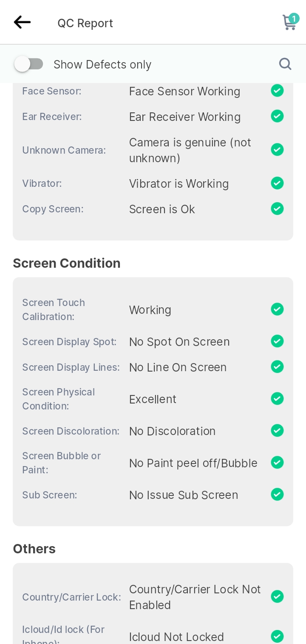The image size is (306, 644).
Task: Tap check icon for No Line On Screen
Action: (277, 367)
